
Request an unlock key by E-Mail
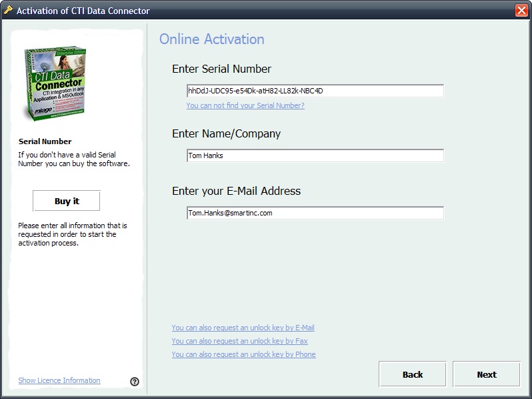(x=243, y=328)
